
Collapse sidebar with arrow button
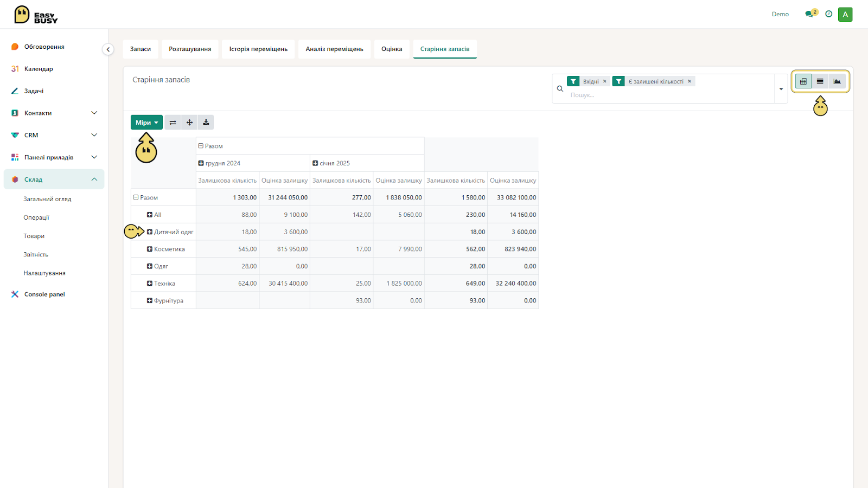108,49
